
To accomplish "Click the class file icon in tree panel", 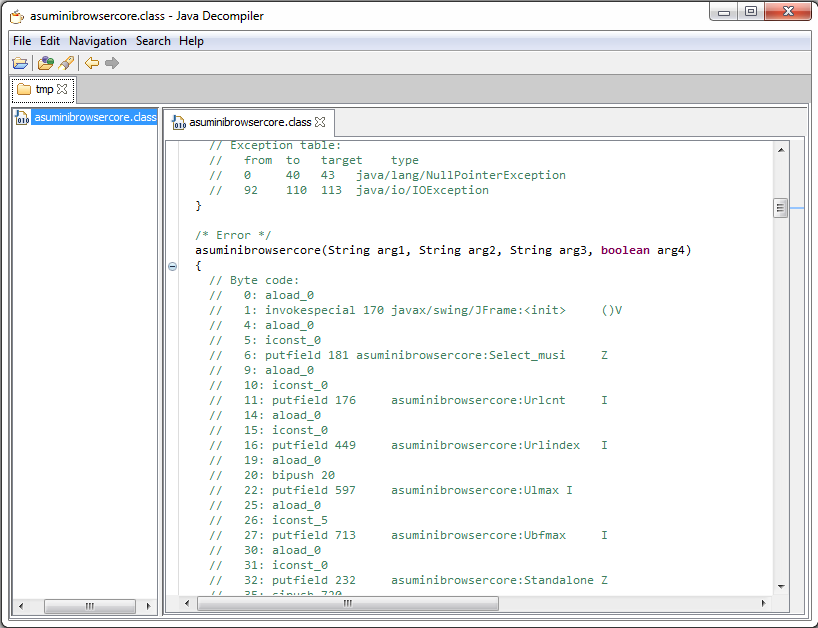I will 22,117.
